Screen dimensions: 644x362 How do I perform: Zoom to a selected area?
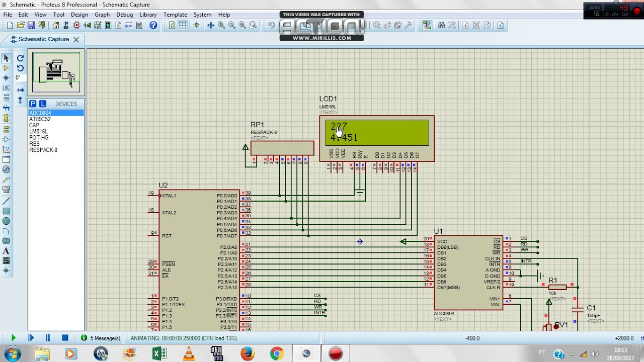[x=253, y=25]
